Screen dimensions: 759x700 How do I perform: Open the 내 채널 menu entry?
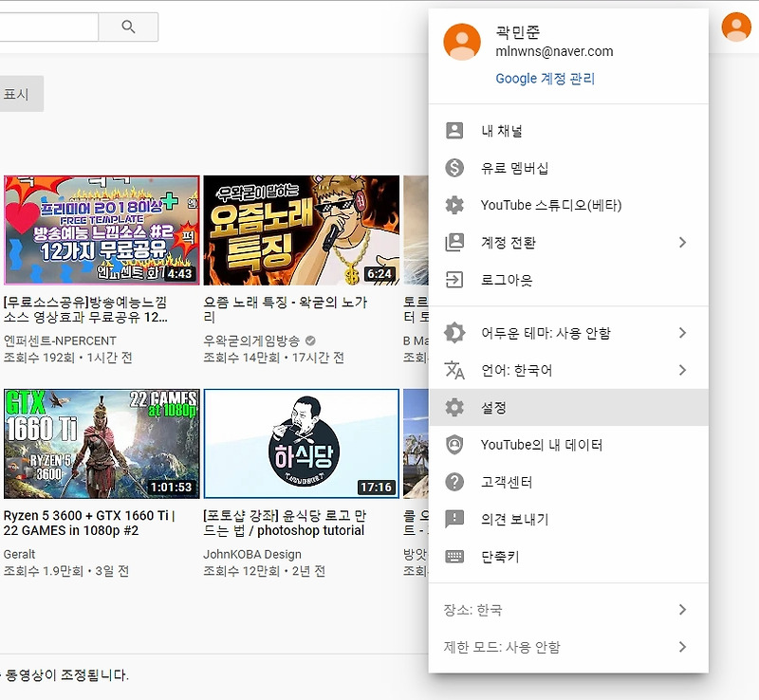tap(568, 131)
